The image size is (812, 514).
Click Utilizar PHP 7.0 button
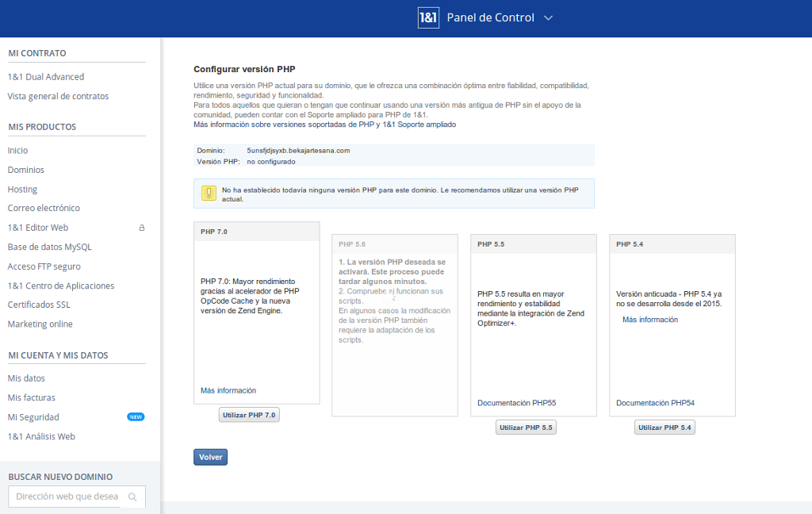(249, 415)
